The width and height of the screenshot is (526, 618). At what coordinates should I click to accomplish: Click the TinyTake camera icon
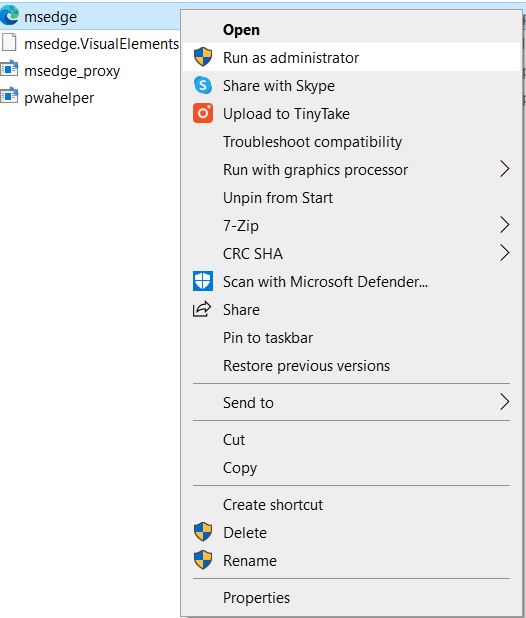(x=203, y=113)
